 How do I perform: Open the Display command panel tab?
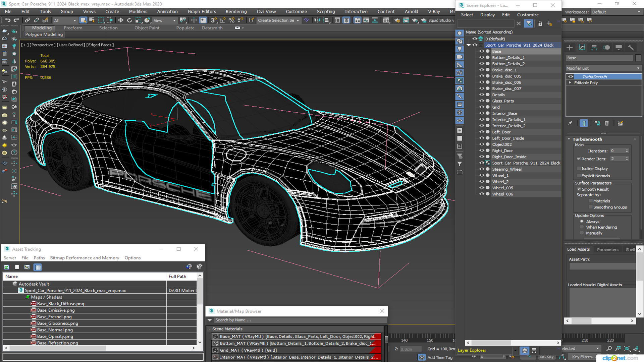[619, 48]
